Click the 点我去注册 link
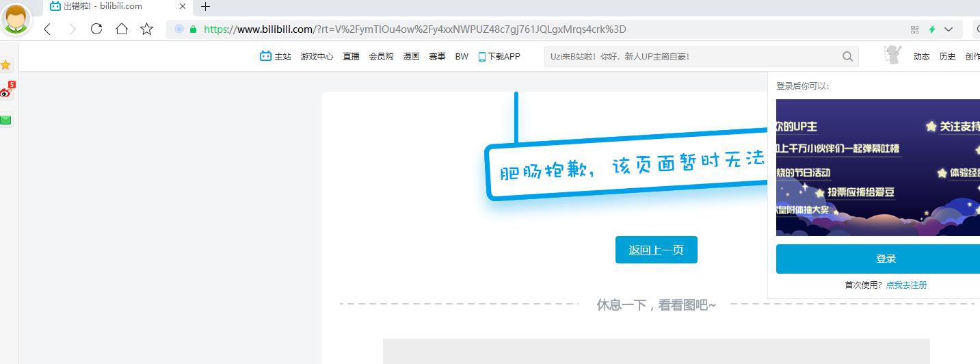Image resolution: width=980 pixels, height=364 pixels. point(906,285)
